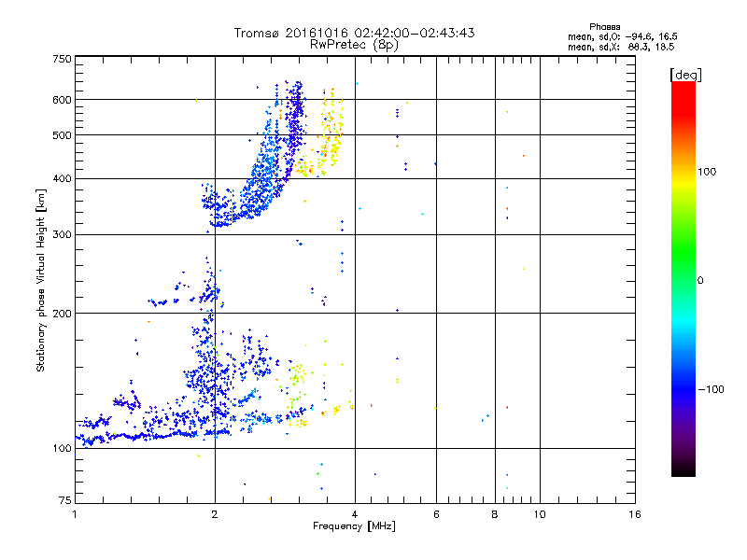Click the 'Phases' header text
747x560 pixels.
tap(604, 27)
